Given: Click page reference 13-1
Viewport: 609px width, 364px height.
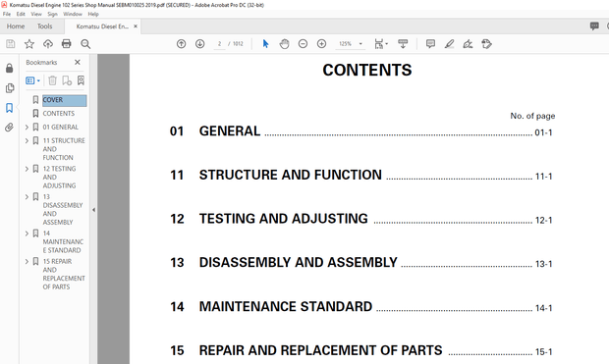Looking at the screenshot, I should pos(544,264).
